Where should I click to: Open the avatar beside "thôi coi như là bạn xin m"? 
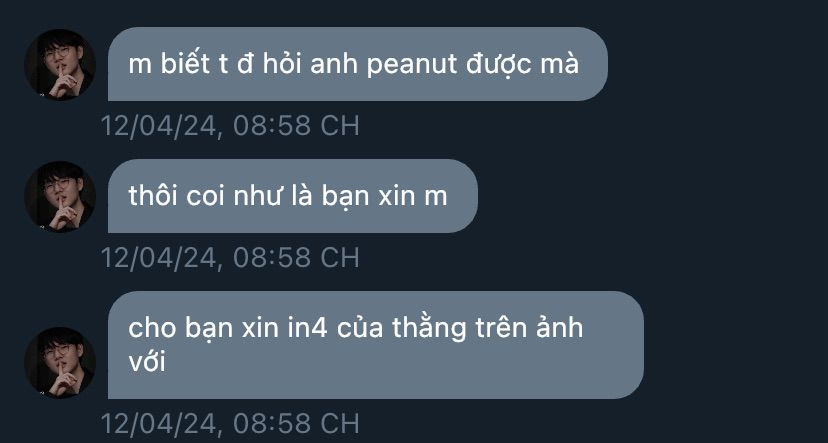point(60,196)
